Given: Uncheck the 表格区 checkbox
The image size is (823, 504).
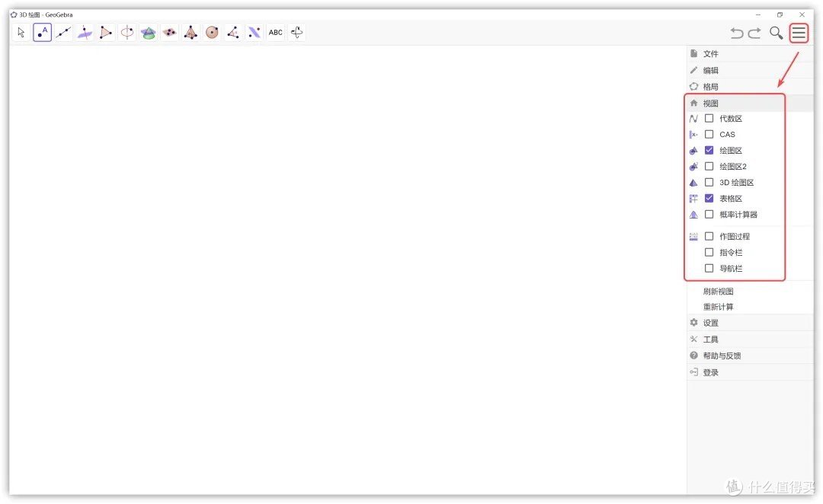Looking at the screenshot, I should tap(709, 198).
